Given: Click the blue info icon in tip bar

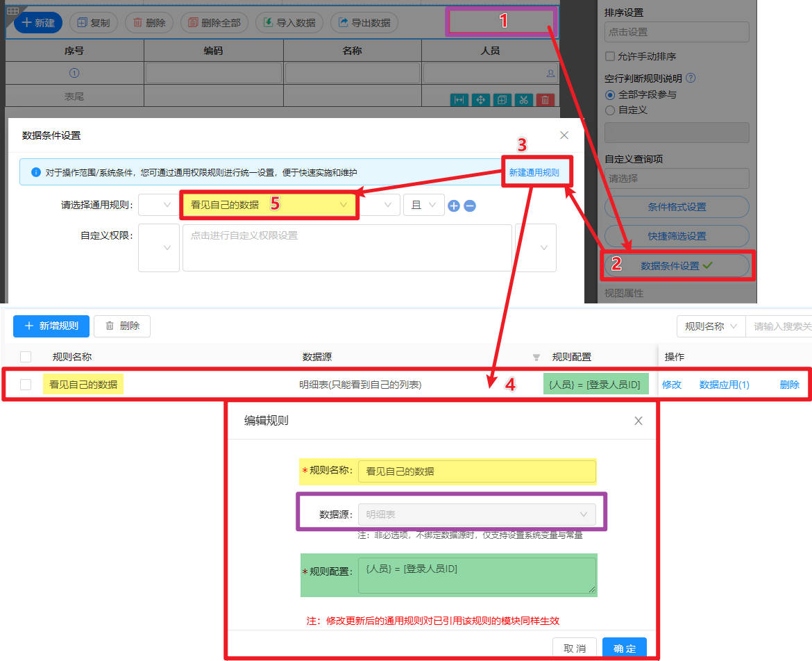Looking at the screenshot, I should coord(35,172).
